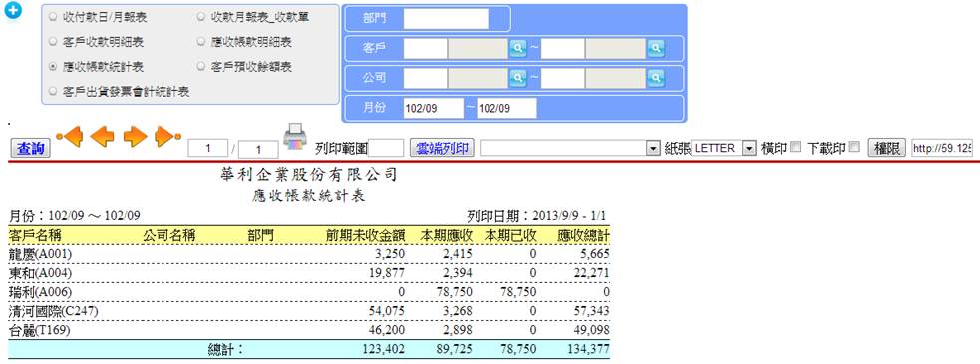Screen dimensions: 980x364
Task: Go to first page with orange arrow
Action: click(70, 136)
